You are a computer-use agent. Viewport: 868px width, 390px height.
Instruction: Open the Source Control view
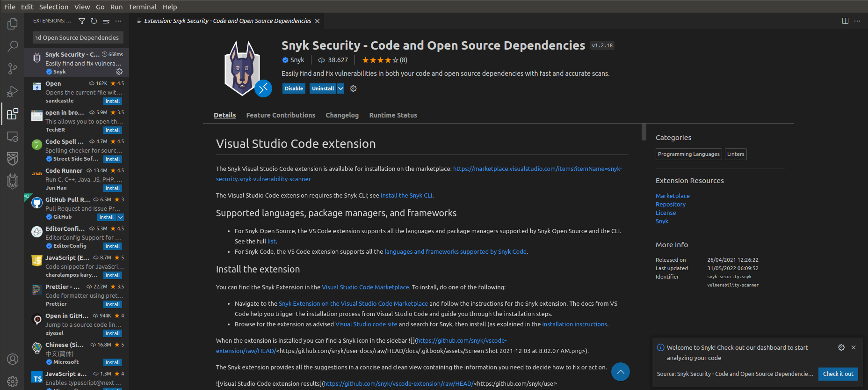point(13,69)
